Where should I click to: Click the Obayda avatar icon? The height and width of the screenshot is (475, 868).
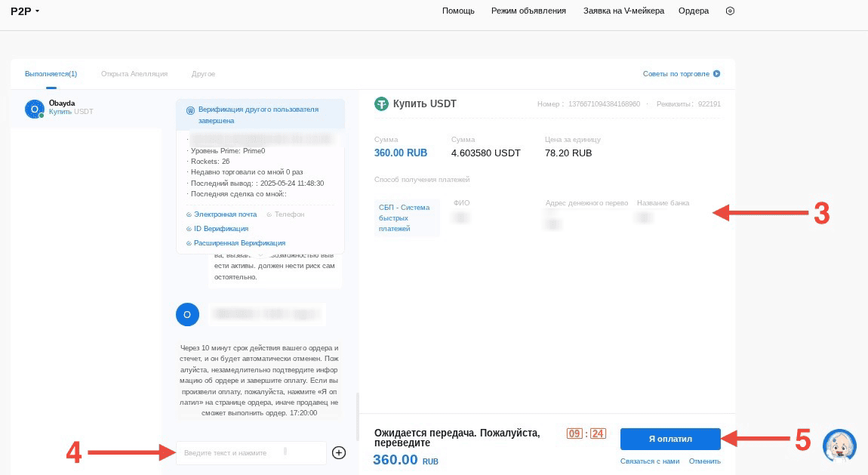coord(34,109)
